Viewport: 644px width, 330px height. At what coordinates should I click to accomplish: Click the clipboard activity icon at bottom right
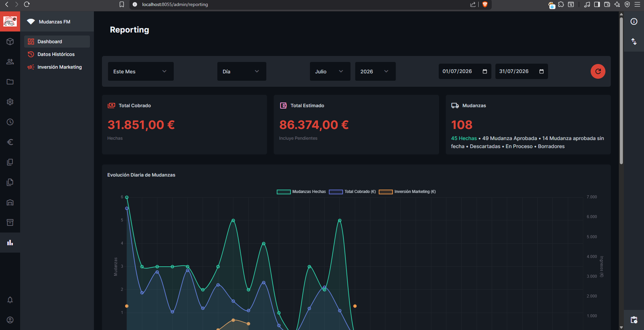point(634,320)
